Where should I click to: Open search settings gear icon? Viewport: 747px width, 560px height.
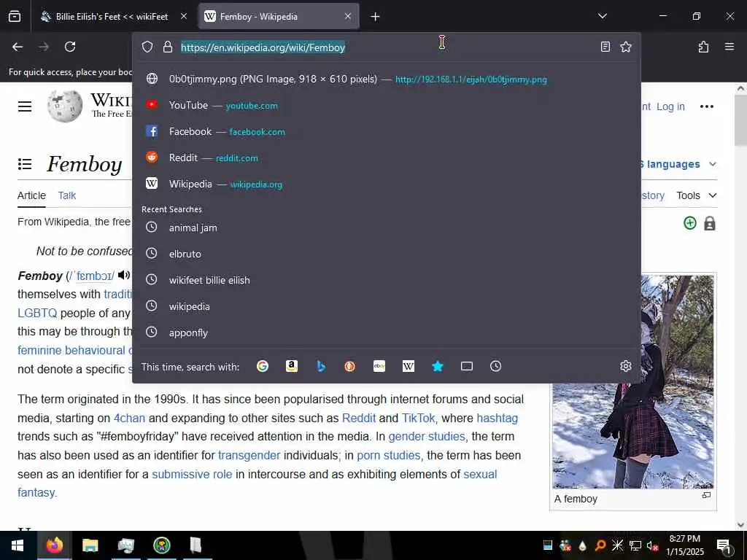(x=625, y=366)
